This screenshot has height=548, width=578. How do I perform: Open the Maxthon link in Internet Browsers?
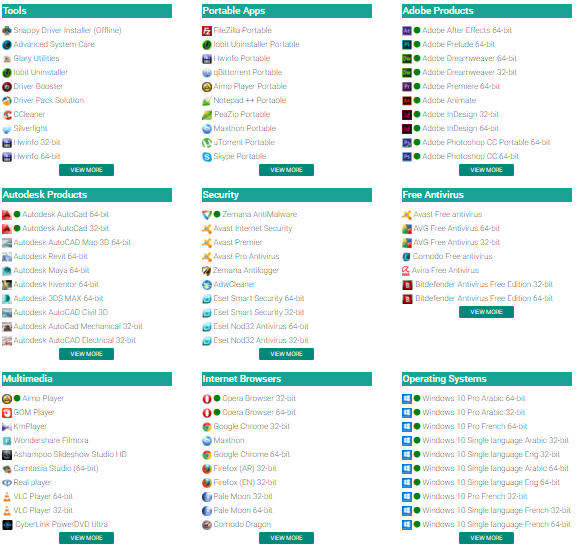click(x=229, y=440)
